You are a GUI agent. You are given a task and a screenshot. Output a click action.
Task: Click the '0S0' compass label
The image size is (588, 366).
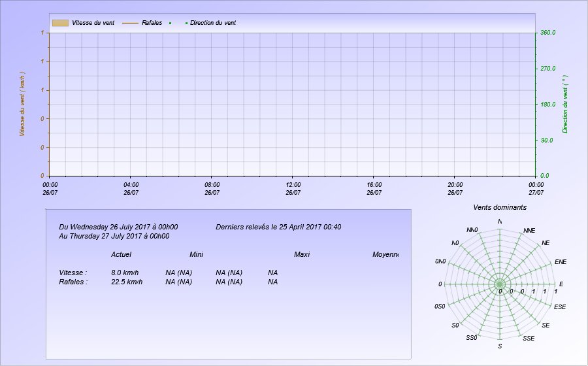pos(440,307)
